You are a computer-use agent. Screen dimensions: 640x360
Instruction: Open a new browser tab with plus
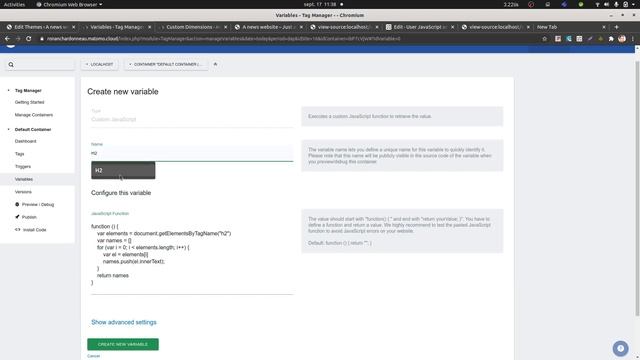click(x=616, y=27)
